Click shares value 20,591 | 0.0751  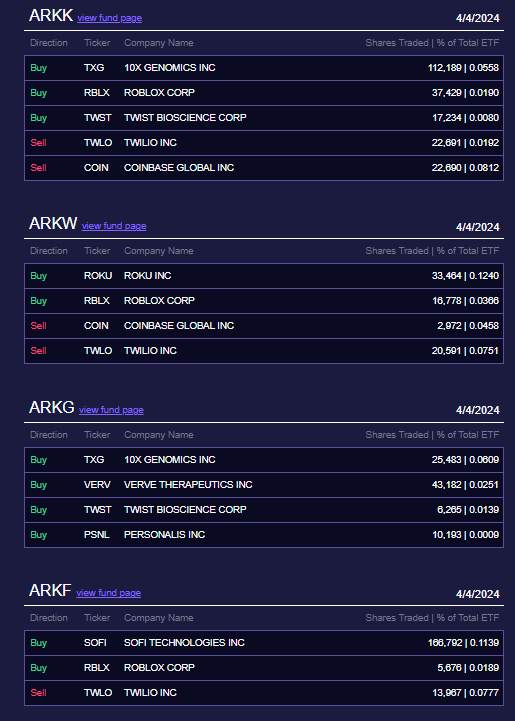coord(465,350)
